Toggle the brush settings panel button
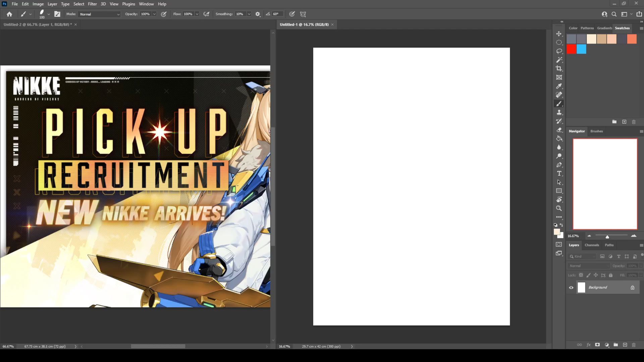The image size is (644, 362). [57, 14]
